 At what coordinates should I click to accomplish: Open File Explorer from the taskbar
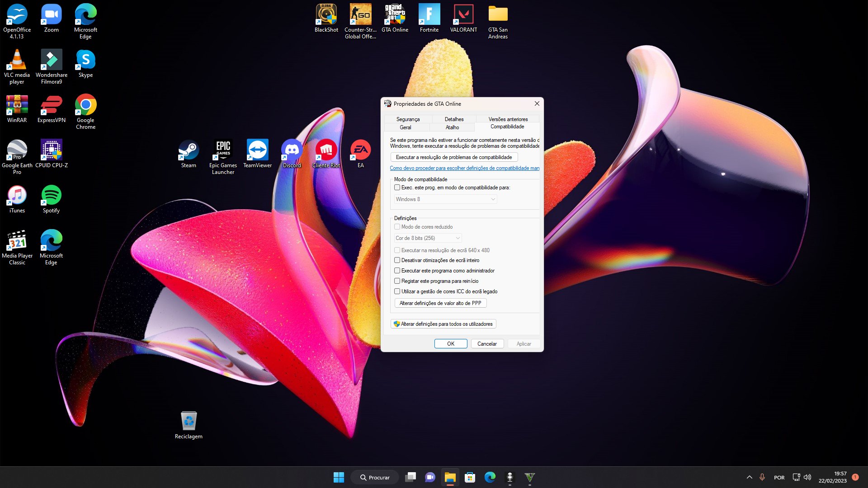click(450, 477)
